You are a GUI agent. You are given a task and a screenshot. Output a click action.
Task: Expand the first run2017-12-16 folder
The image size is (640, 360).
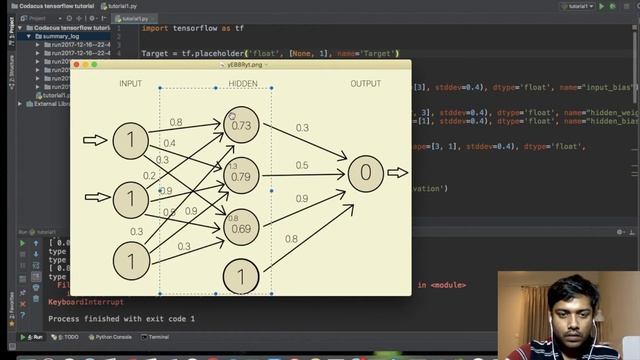[38, 45]
